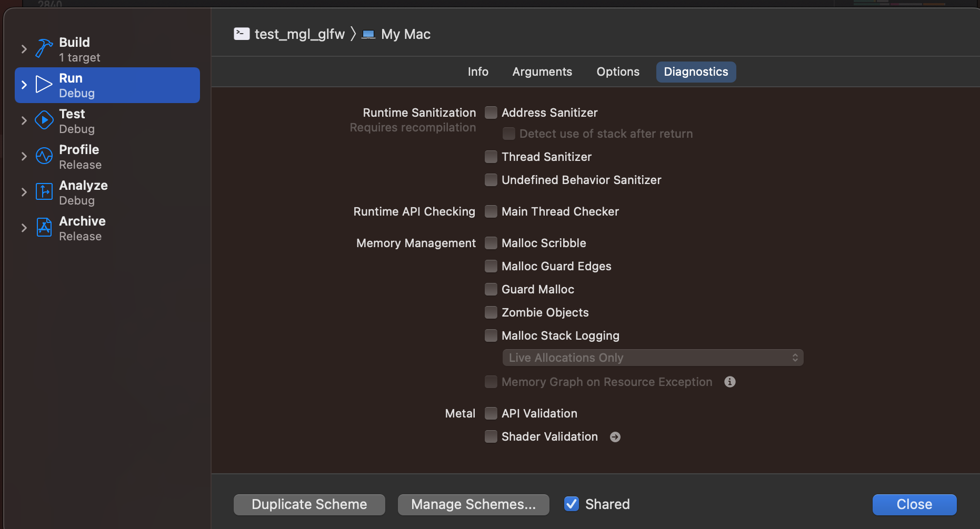Image resolution: width=980 pixels, height=529 pixels.
Task: Click the My Mac destination in breadcrumb
Action: [405, 34]
